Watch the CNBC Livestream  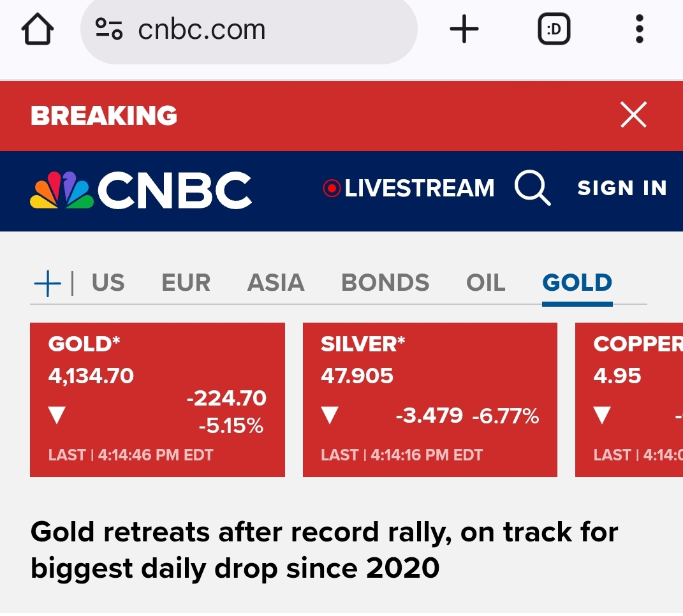click(x=409, y=189)
